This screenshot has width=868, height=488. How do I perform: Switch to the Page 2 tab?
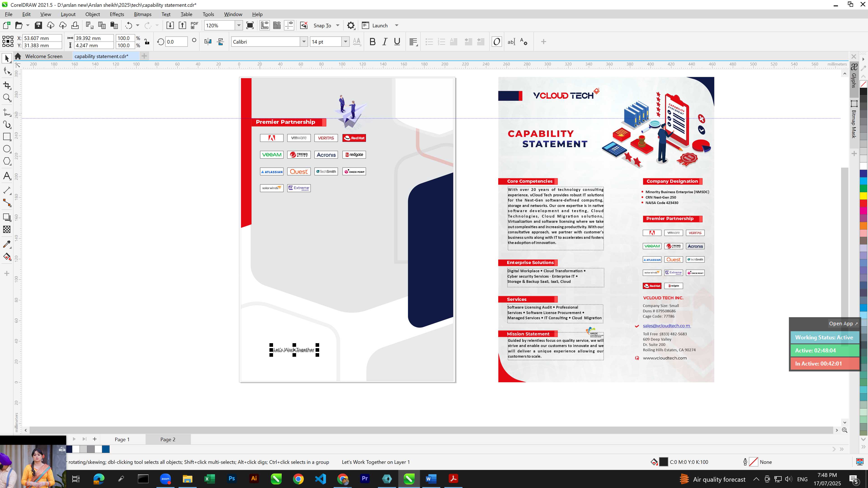(168, 439)
